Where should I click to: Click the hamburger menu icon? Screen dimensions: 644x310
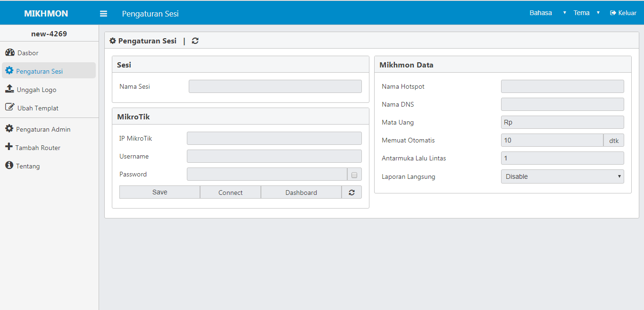tap(103, 13)
